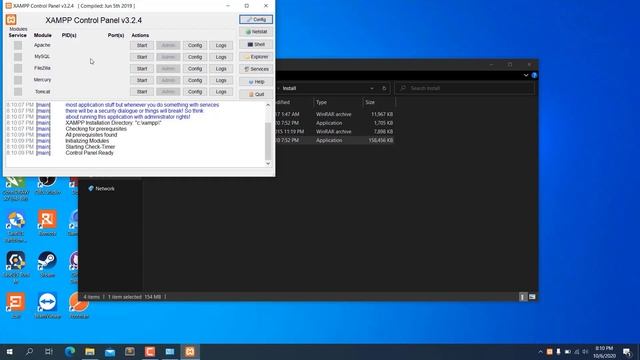
Task: Open the Mercury Config menu
Action: pos(195,80)
